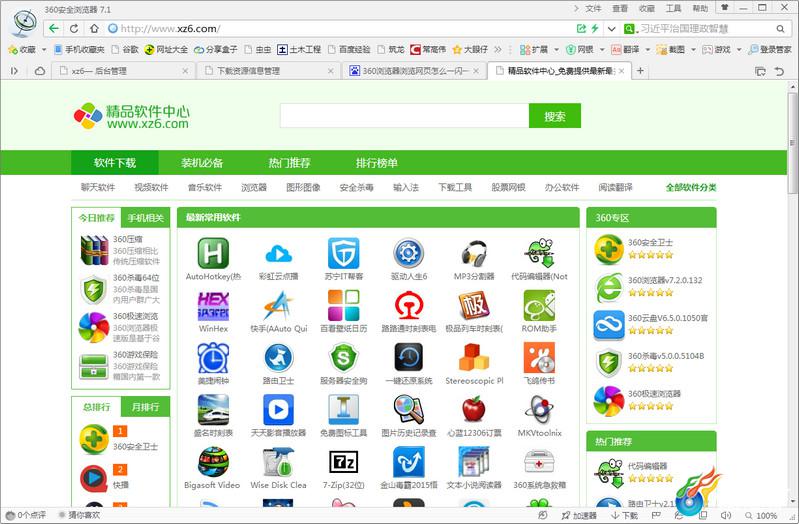Viewport: 799px width, 524px height.
Task: Open AutoHotkey software icon
Action: pyautogui.click(x=213, y=253)
